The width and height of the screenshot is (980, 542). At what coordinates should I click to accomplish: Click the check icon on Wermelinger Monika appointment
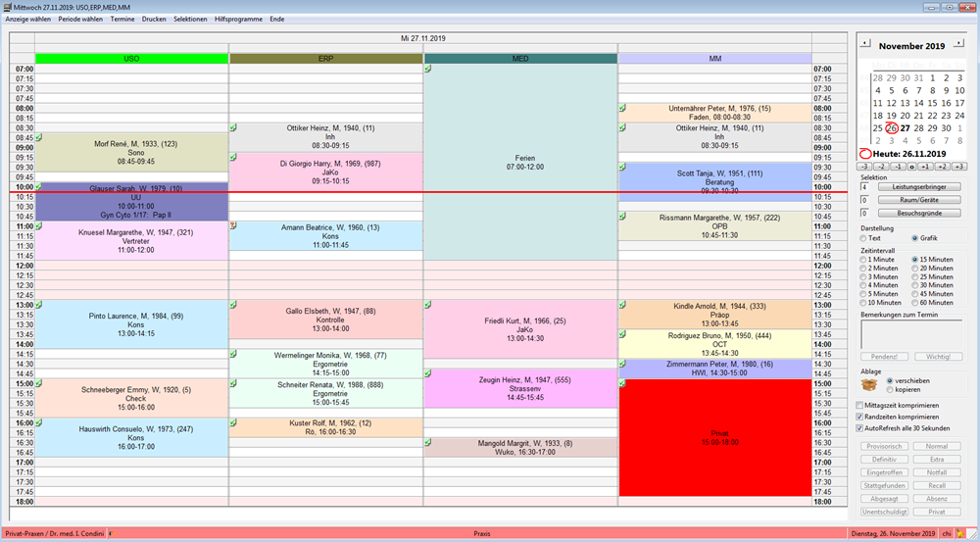point(234,354)
